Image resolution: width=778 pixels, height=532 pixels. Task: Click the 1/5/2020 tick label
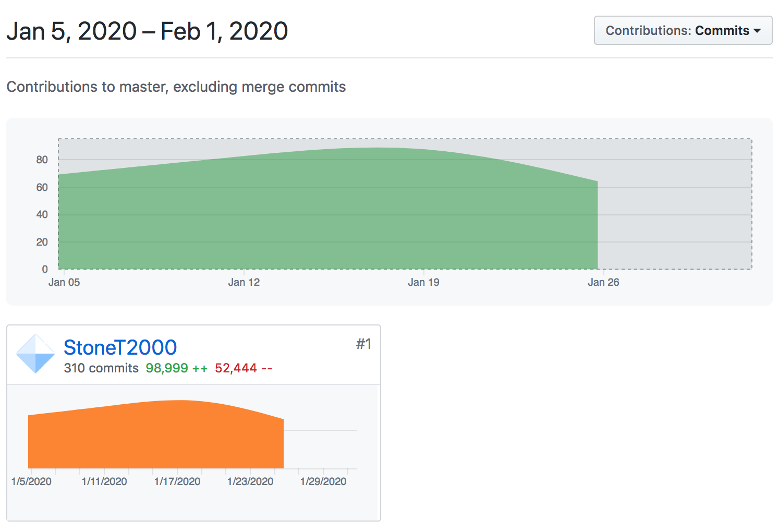(31, 481)
